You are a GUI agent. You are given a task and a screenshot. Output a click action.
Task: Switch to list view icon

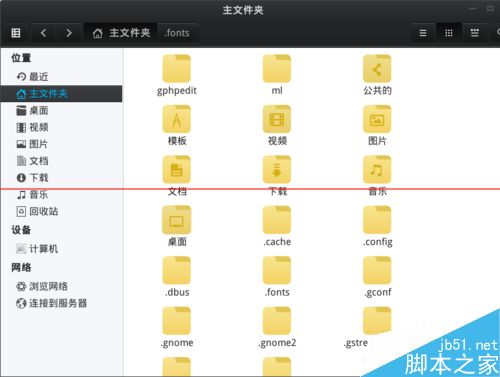(423, 33)
